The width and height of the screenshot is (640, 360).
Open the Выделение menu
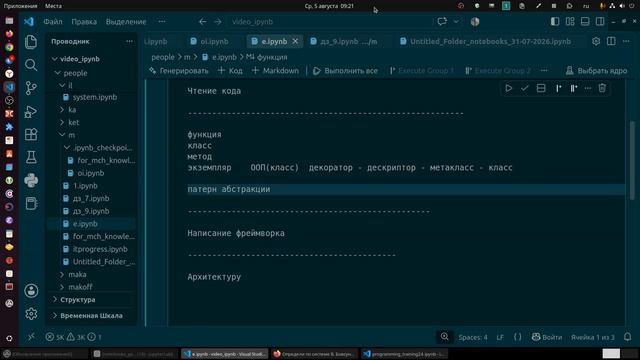(x=126, y=22)
